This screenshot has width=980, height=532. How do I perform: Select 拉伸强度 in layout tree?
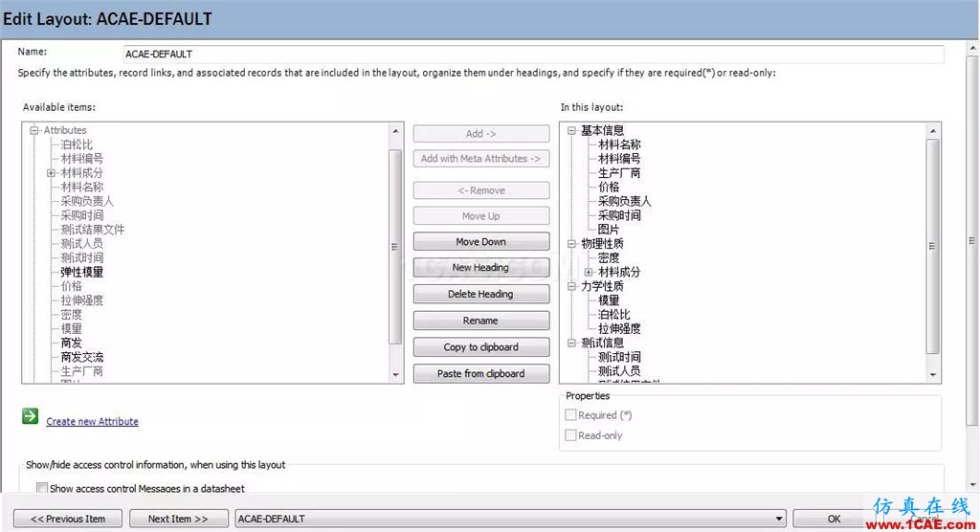pos(619,329)
